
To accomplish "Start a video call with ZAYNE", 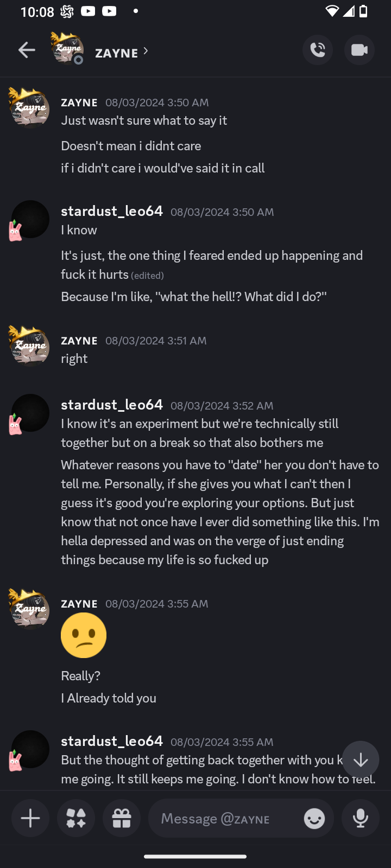I will (x=359, y=50).
